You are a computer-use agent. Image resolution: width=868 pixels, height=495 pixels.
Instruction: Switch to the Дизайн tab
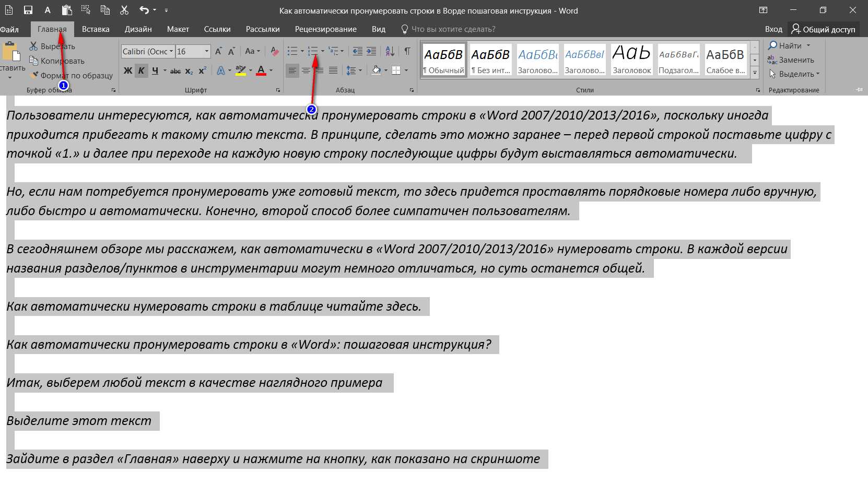138,29
